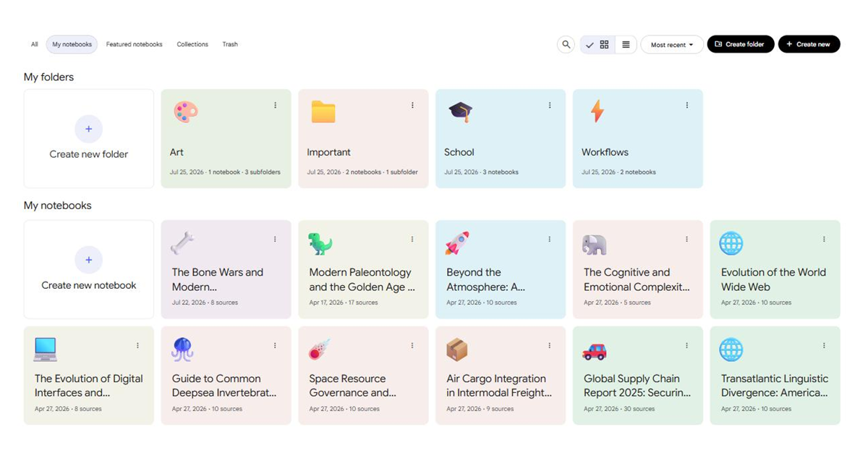Open Guide to Common Deepsea Invertebrates title
The image size is (868, 456).
point(224,386)
